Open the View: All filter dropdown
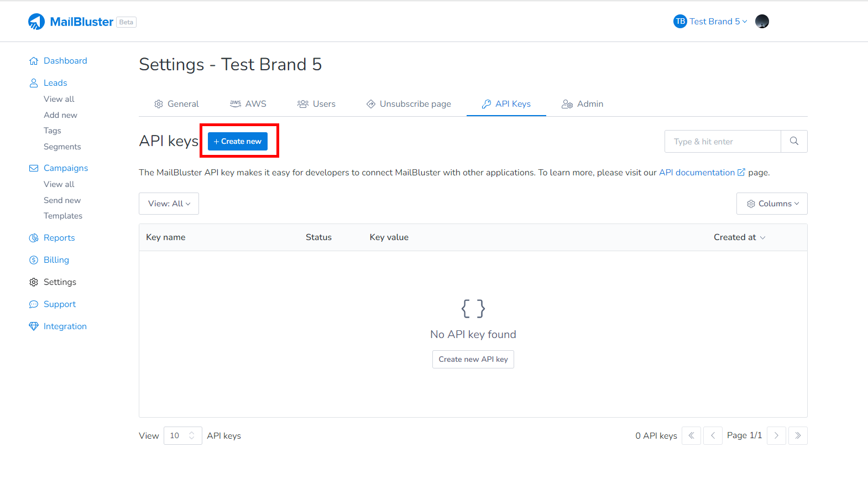This screenshot has height=478, width=868. 169,204
